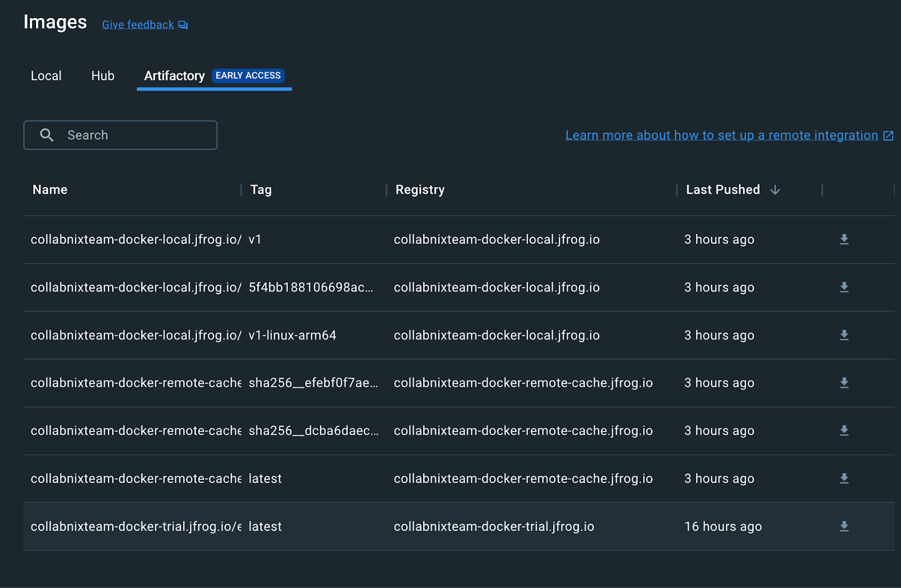This screenshot has width=901, height=588.
Task: Click the feedback chat icon
Action: coord(183,25)
